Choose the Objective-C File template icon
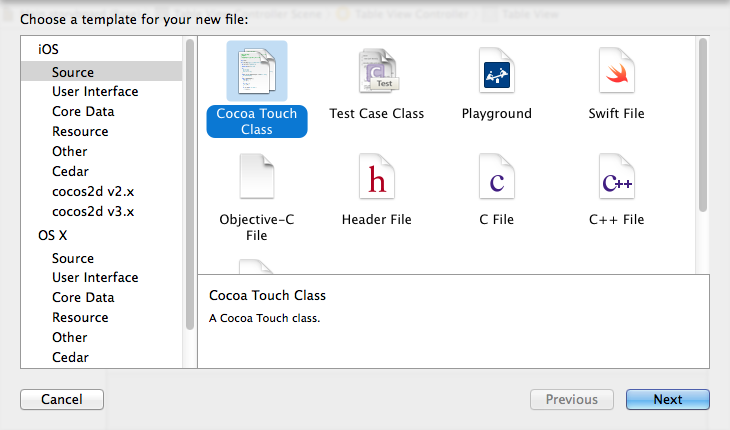This screenshot has width=730, height=430. pyautogui.click(x=257, y=177)
